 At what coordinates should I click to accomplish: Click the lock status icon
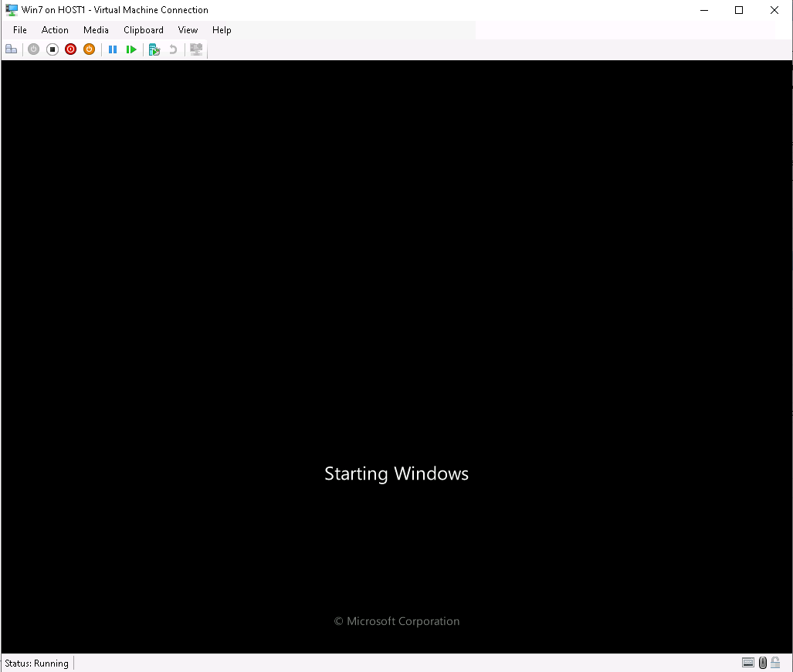coord(775,663)
